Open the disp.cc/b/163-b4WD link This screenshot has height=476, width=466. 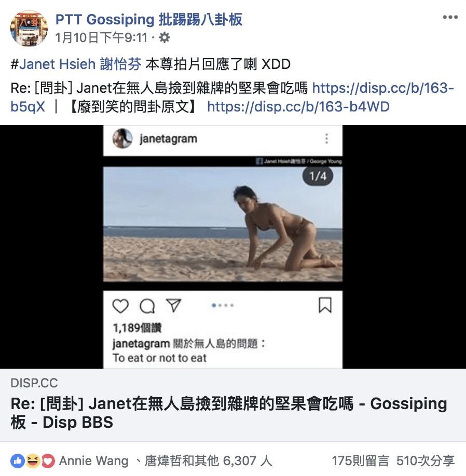tap(298, 106)
